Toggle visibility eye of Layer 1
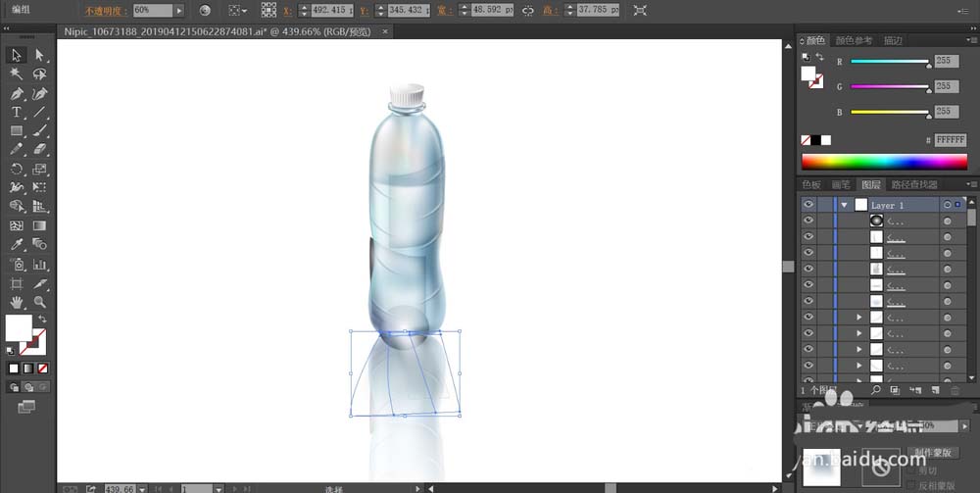Viewport: 980px width, 493px height. coord(808,204)
